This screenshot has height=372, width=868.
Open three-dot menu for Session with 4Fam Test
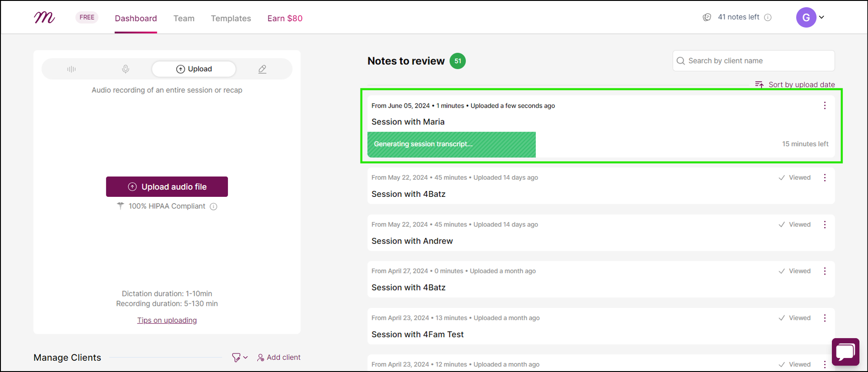825,318
